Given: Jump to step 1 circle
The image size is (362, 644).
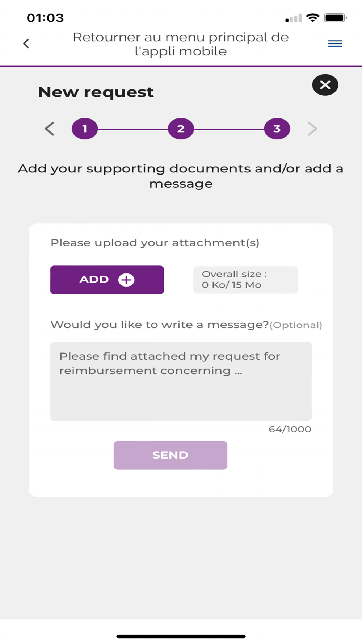Looking at the screenshot, I should click(85, 129).
